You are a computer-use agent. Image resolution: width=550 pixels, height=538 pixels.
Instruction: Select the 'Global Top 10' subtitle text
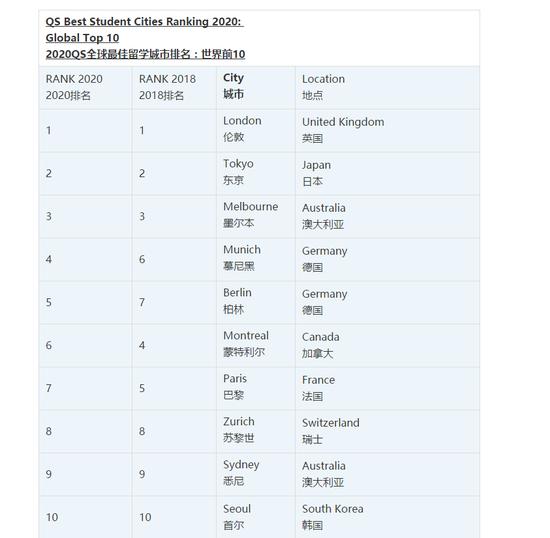point(82,38)
